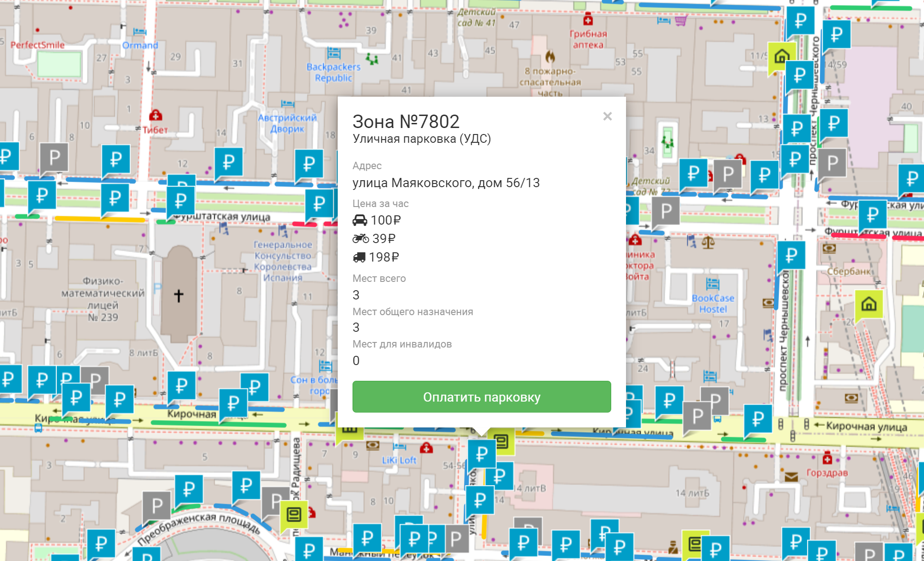
Task: Click the Физико-математический лицей № 239 label
Action: 103,299
